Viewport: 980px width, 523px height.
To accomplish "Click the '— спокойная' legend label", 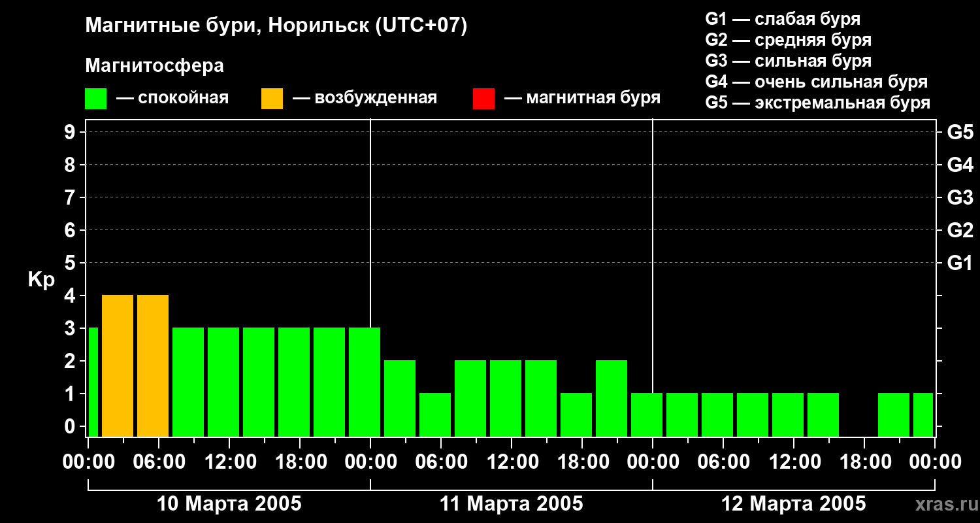I will click(x=172, y=99).
